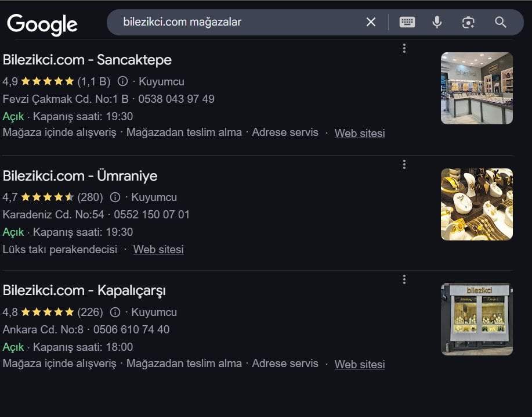Screen dimensions: 532x417
Task: Click Sancaktepe Kapanış saati: 19:30 text
Action: [x=83, y=117]
